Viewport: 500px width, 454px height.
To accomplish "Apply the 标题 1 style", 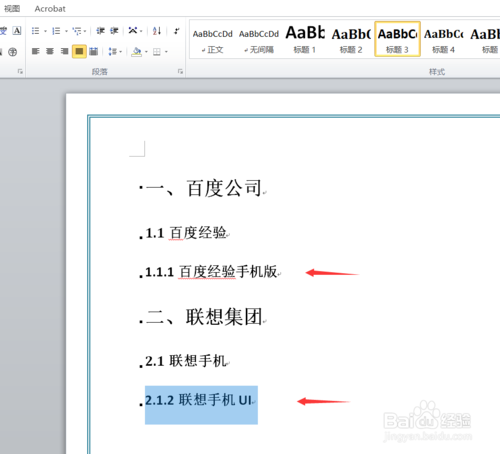I will click(x=305, y=40).
